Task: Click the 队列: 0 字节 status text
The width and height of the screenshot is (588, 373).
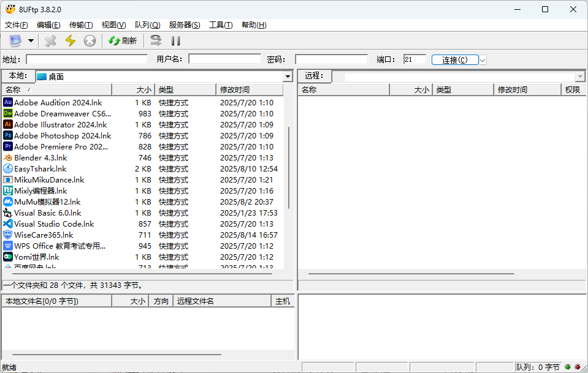Action: point(537,367)
